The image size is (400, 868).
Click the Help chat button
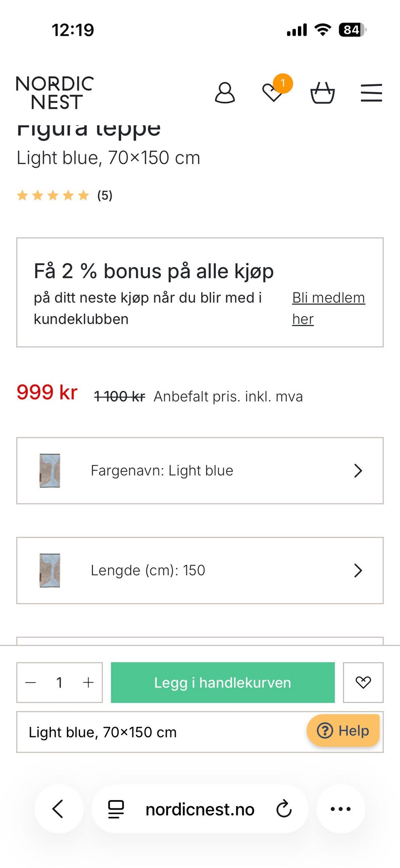tap(343, 730)
